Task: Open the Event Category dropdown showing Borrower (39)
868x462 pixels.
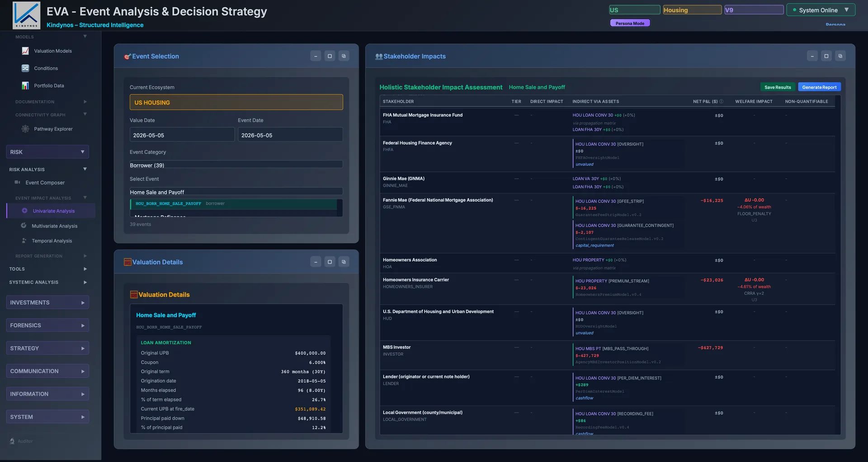Action: pyautogui.click(x=236, y=165)
